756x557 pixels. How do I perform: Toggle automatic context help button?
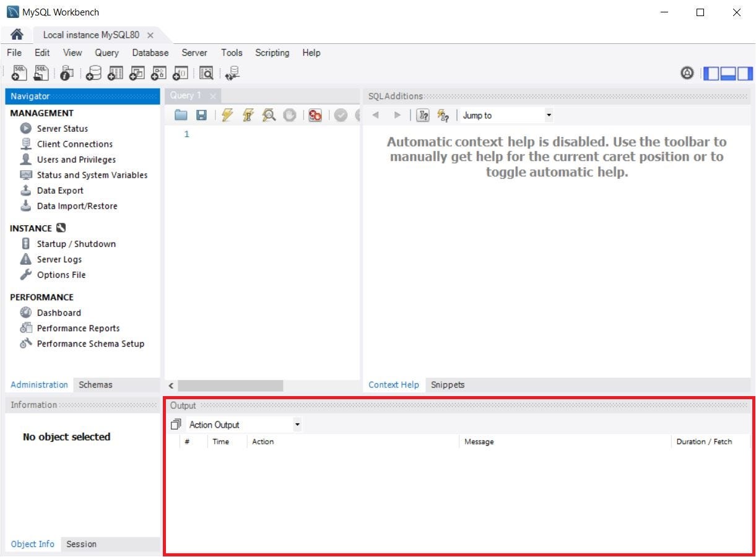click(442, 115)
